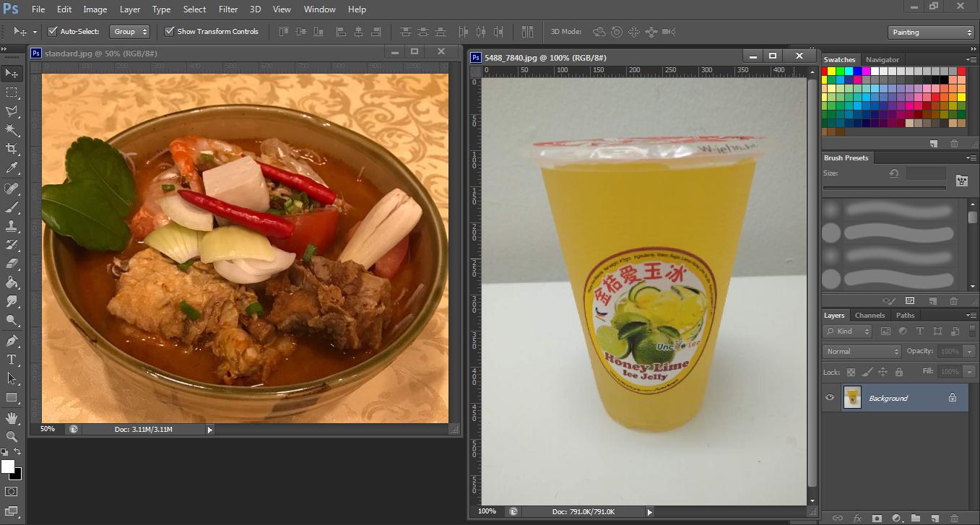Viewport: 980px width, 525px height.
Task: Select the Horizontal Type tool
Action: [12, 360]
